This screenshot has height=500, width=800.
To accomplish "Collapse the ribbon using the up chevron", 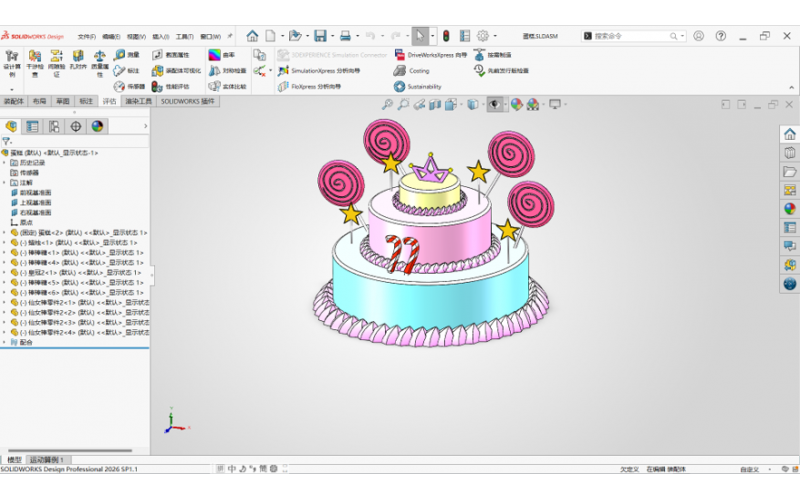I will 791,87.
